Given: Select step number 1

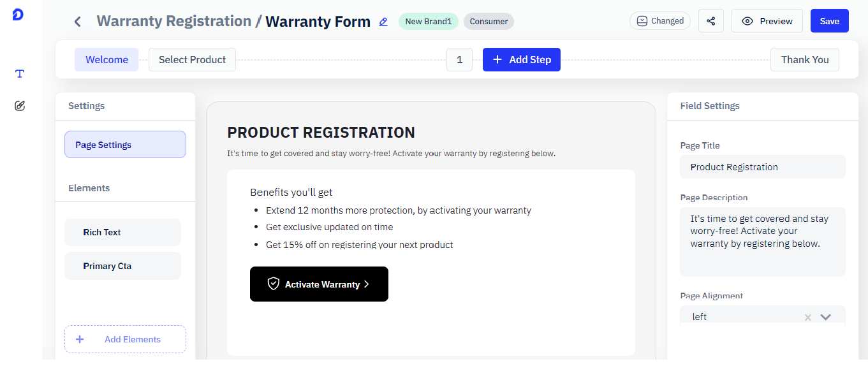Looking at the screenshot, I should (x=459, y=60).
